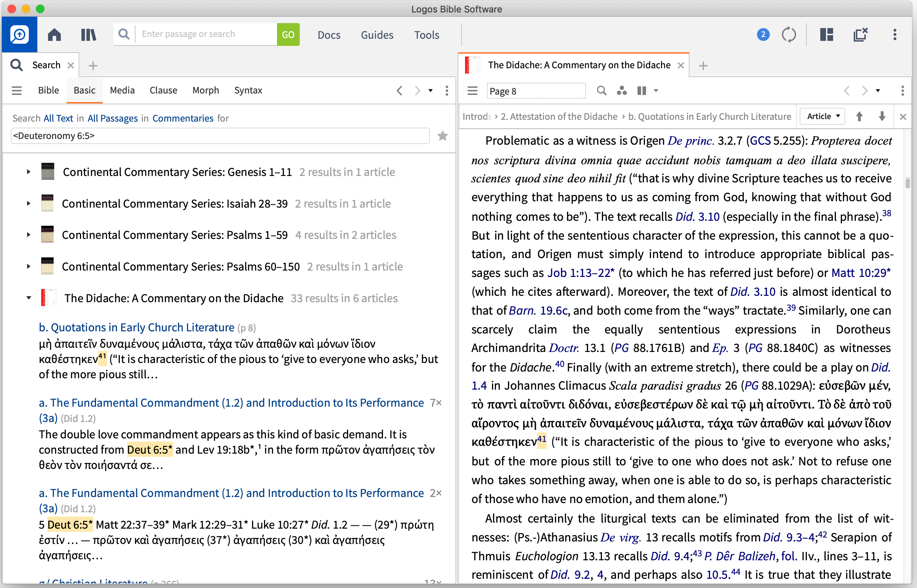Open result 'b. Quotations in Early Church Literature'
This screenshot has height=588, width=917.
pos(136,328)
